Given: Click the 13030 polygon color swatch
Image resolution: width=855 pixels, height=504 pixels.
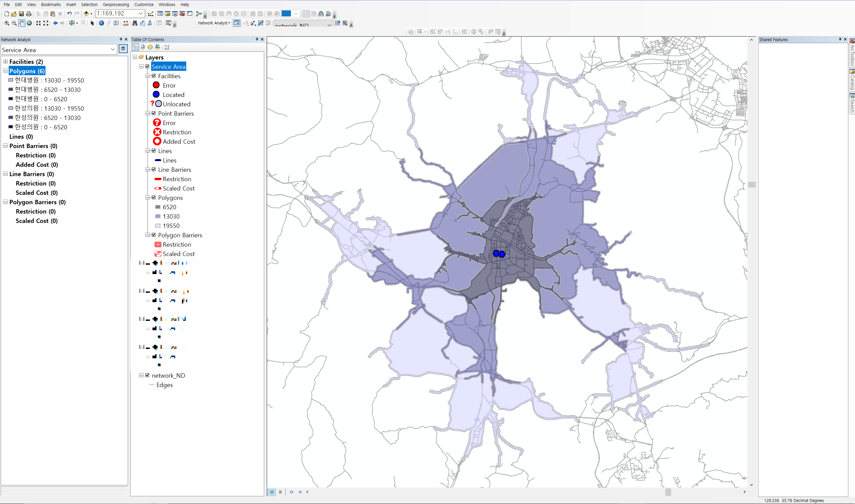Looking at the screenshot, I should point(157,216).
